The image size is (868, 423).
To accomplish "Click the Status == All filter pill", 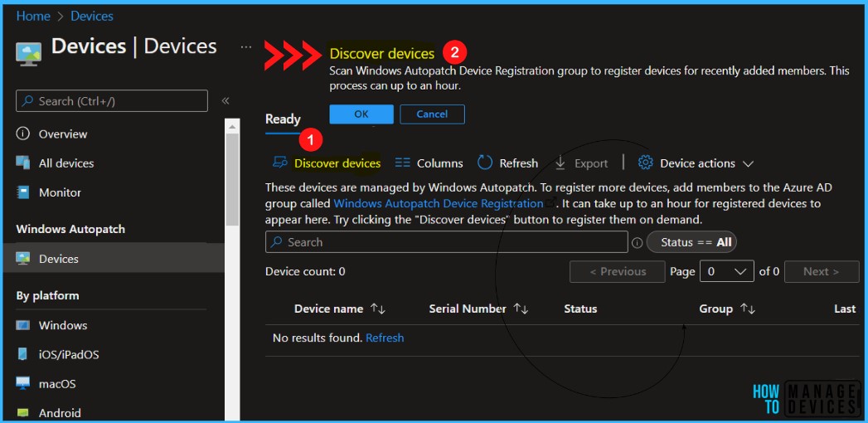I will 691,242.
